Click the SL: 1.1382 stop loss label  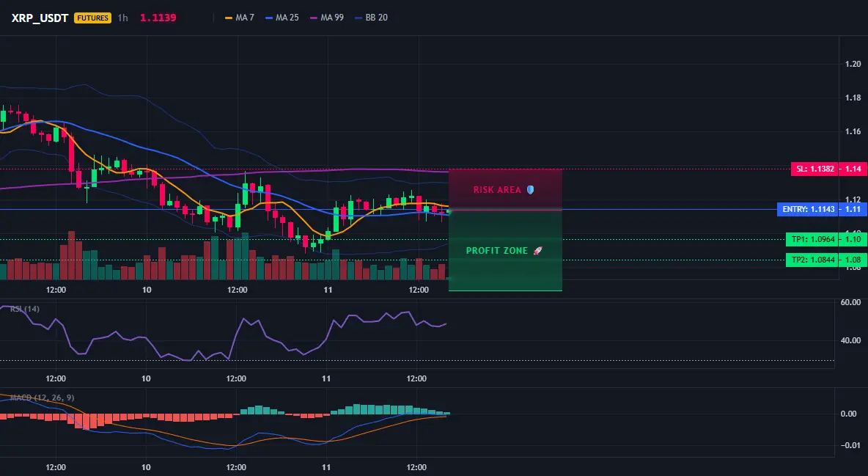815,169
